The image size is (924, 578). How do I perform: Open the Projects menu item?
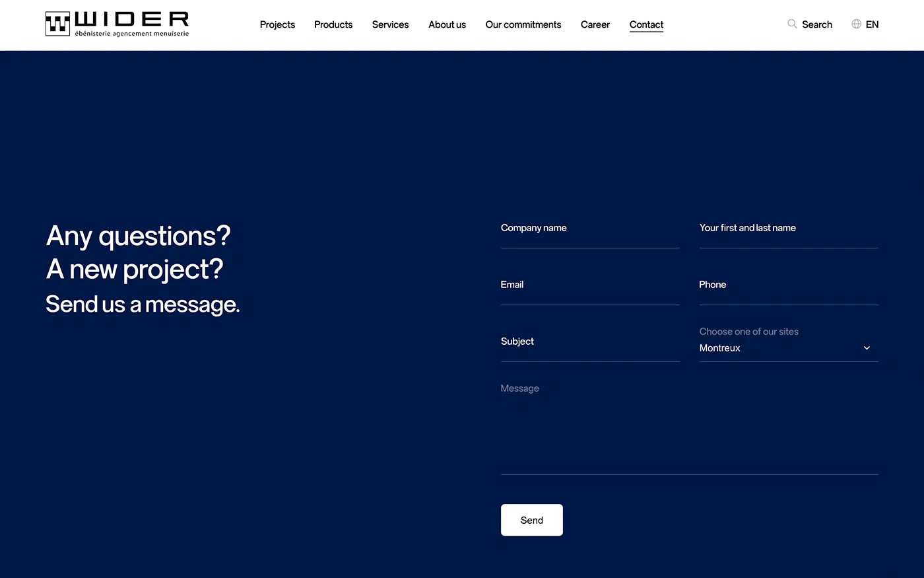coord(277,24)
